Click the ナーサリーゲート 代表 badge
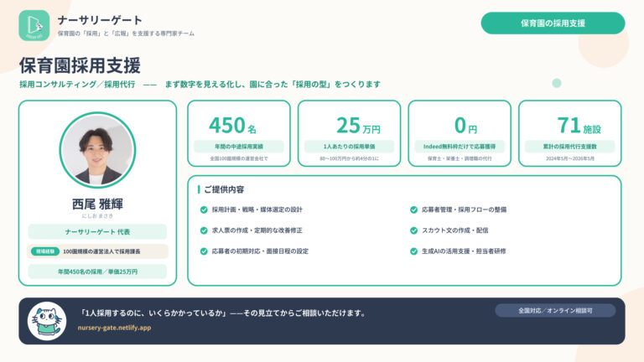The width and height of the screenshot is (644, 362). [x=97, y=232]
